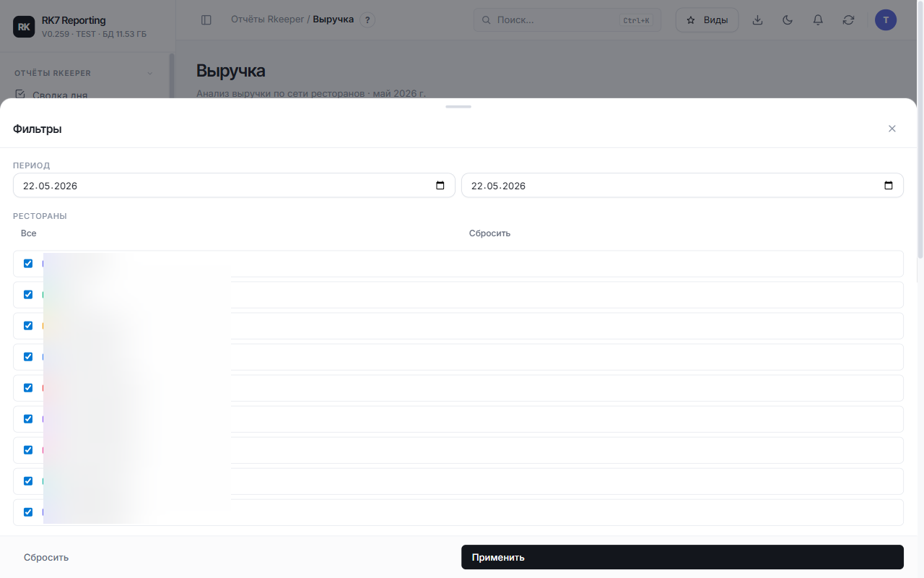Select all restaurants with Все

coord(28,233)
